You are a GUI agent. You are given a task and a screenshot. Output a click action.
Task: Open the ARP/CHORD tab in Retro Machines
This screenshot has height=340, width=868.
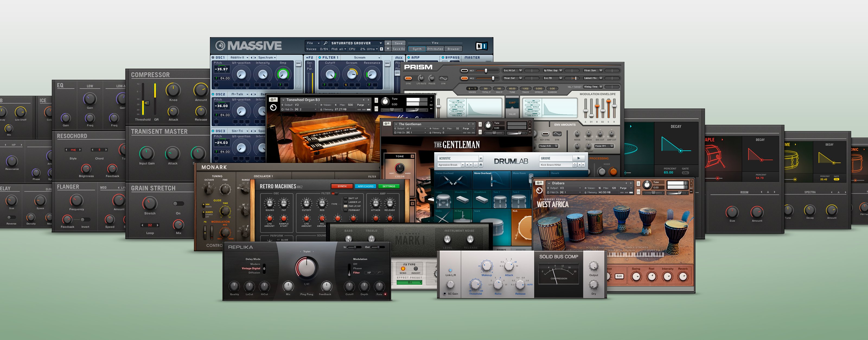point(365,186)
